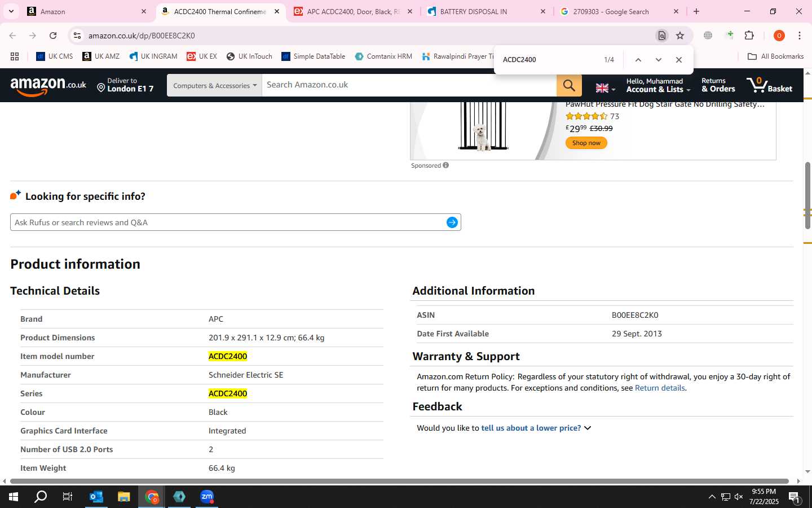Close the find bar
812x508 pixels.
(x=678, y=60)
